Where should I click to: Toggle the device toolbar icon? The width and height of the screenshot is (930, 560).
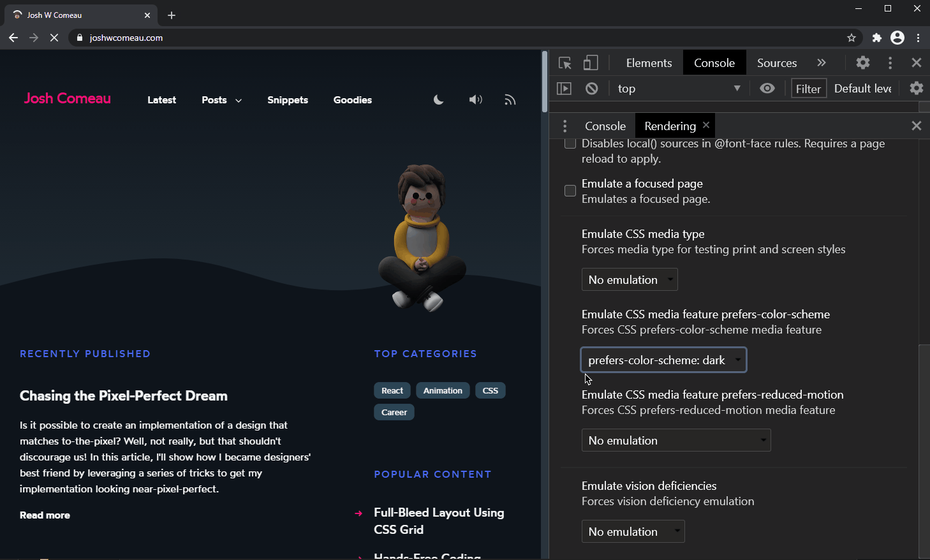tap(591, 63)
